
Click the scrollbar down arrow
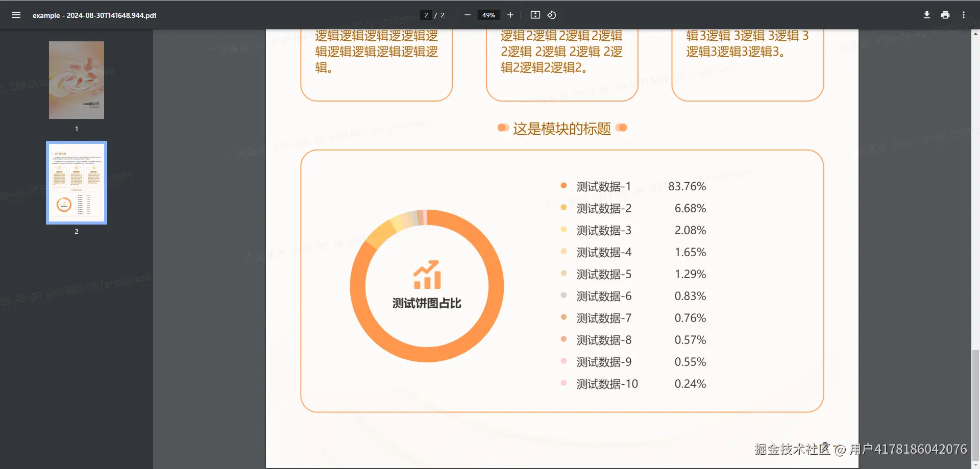975,465
